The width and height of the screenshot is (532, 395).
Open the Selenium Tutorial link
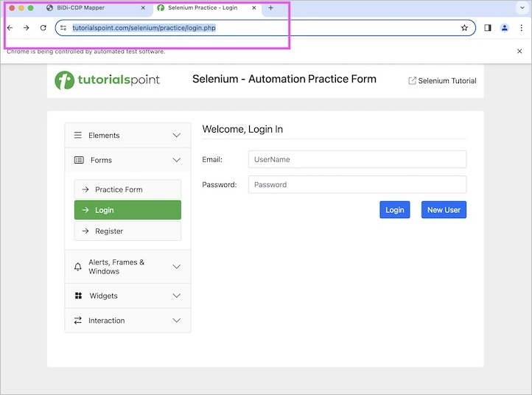click(x=442, y=81)
